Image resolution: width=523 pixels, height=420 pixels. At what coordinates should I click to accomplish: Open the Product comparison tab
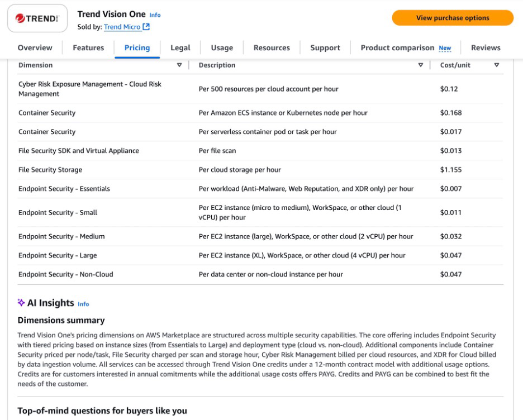point(397,48)
